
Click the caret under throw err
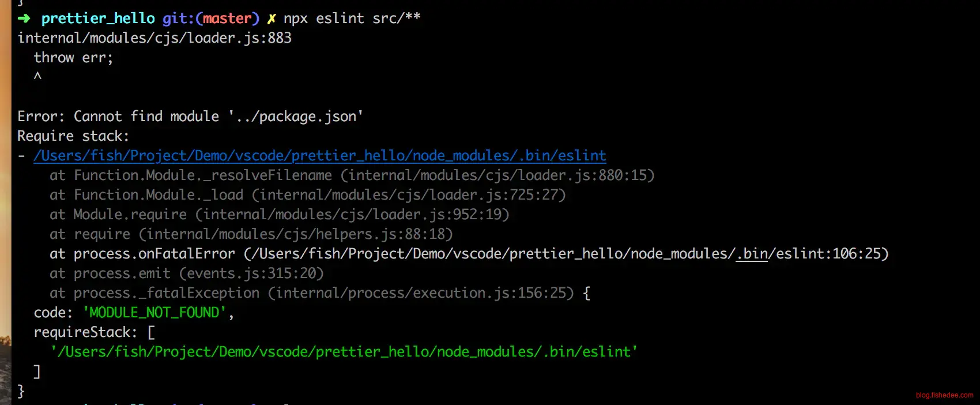click(x=37, y=77)
